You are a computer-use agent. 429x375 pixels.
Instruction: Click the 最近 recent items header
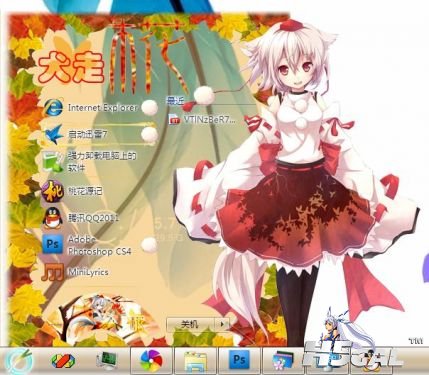175,100
